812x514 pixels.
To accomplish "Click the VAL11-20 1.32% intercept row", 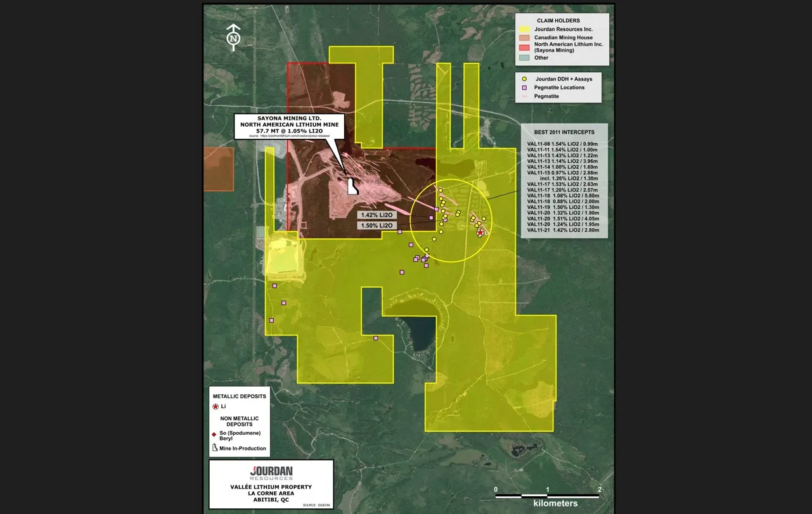I will pos(564,213).
